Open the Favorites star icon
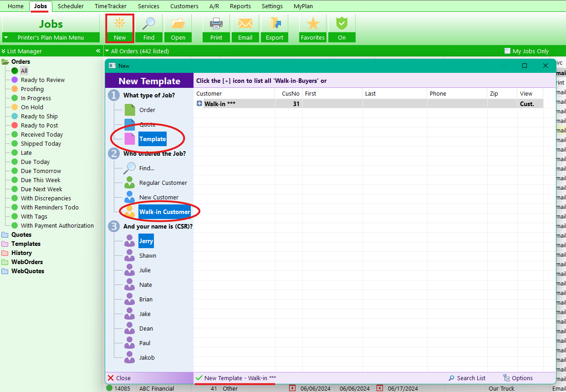 [313, 24]
